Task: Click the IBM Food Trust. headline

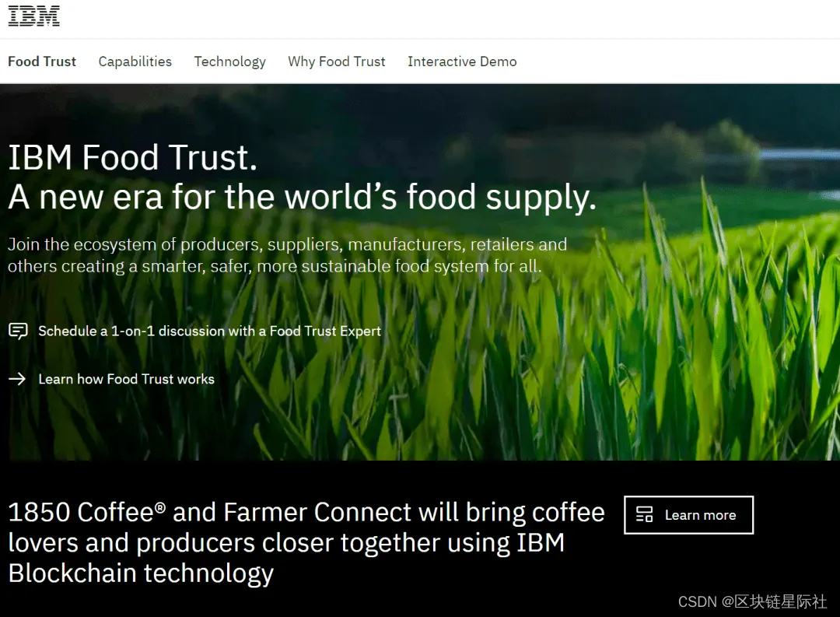Action: pyautogui.click(x=132, y=158)
